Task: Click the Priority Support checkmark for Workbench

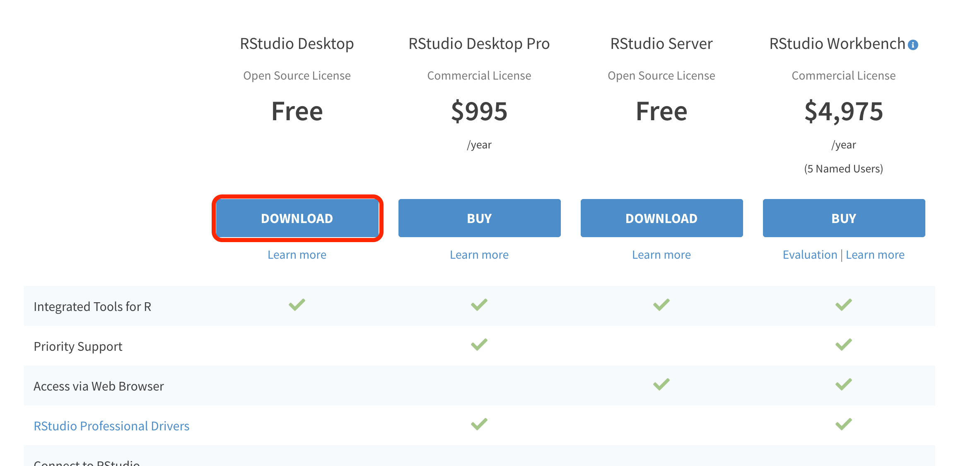Action: pos(844,345)
